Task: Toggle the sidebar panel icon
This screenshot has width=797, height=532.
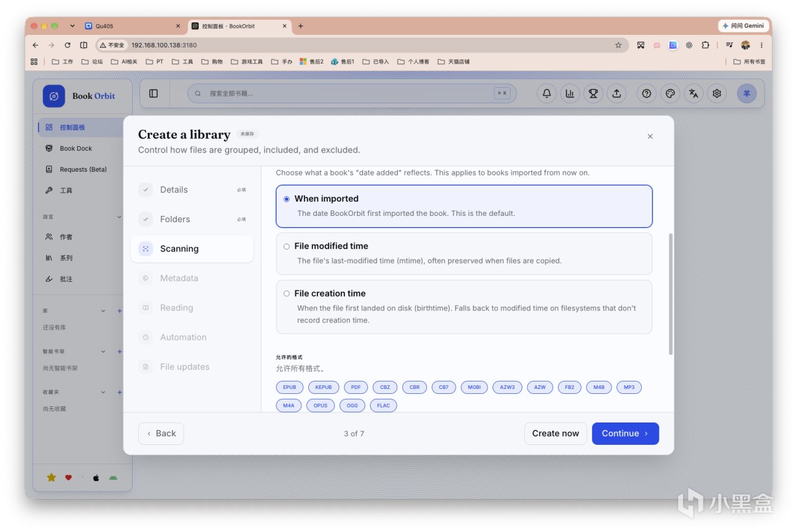Action: click(x=153, y=93)
